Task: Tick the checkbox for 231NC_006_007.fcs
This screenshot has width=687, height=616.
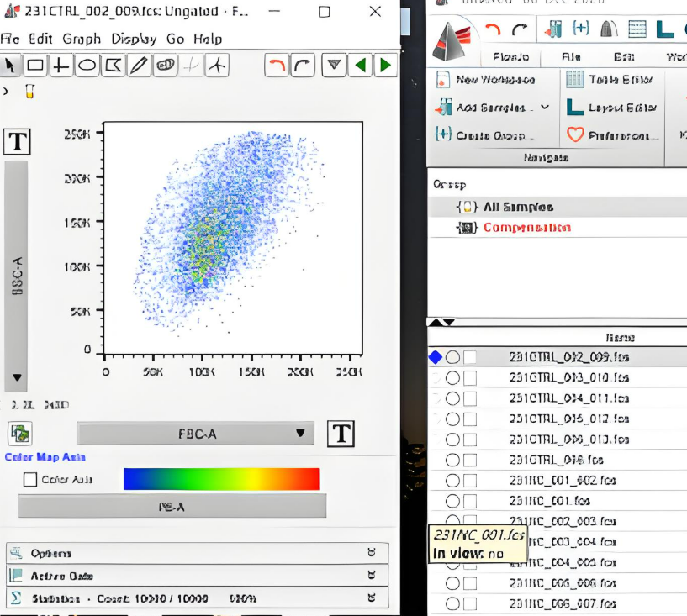Action: click(470, 604)
